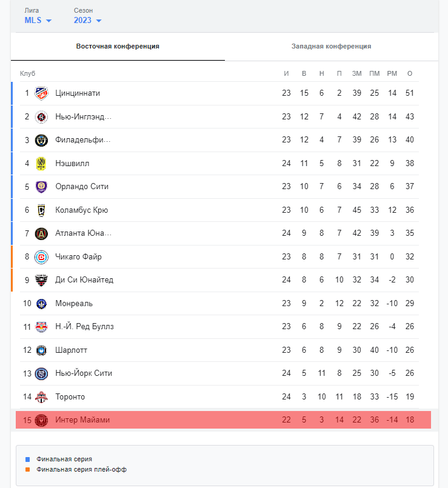Viewport: 448px width, 488px height.
Task: Open the MLS league dropdown
Action: coord(38,21)
